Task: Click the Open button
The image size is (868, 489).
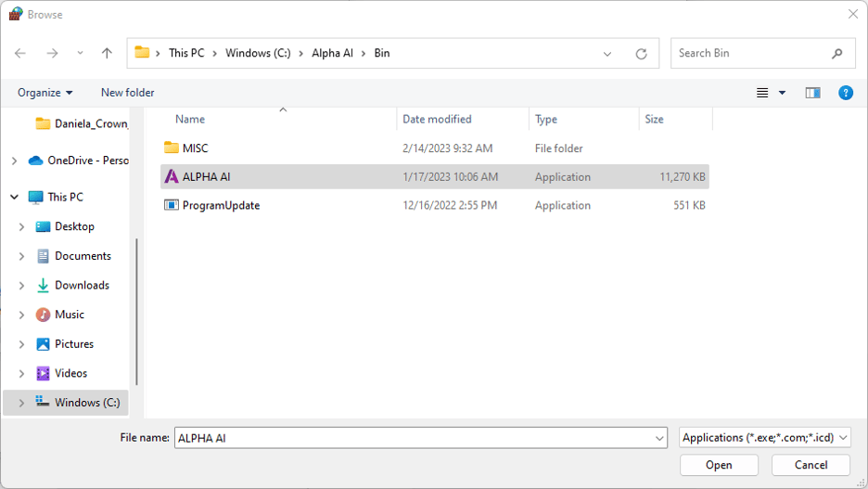Action: pos(719,465)
